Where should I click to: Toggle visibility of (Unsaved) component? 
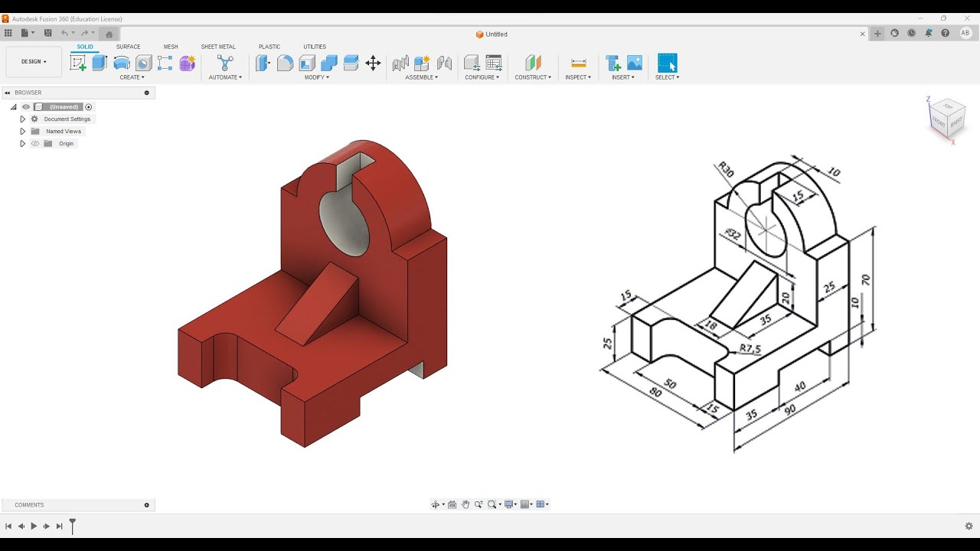coord(26,107)
